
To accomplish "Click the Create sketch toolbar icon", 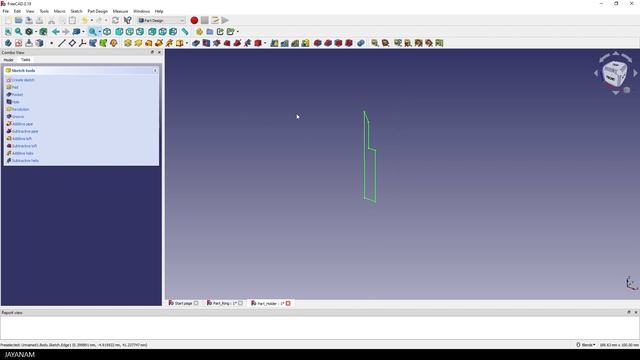I will pyautogui.click(x=19, y=43).
